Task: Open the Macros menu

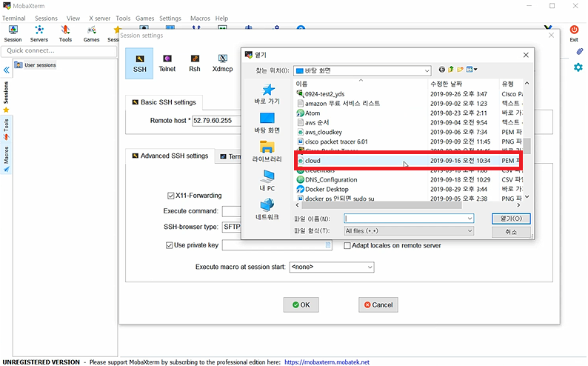Action: pyautogui.click(x=200, y=18)
